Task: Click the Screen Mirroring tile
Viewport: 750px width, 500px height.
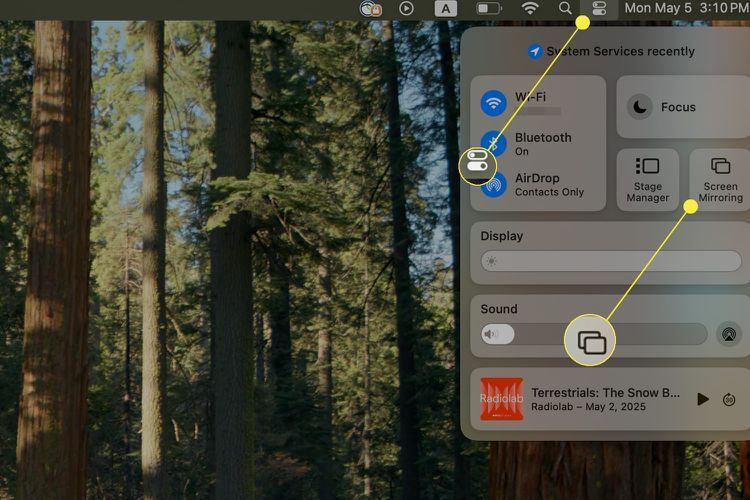Action: coord(720,180)
